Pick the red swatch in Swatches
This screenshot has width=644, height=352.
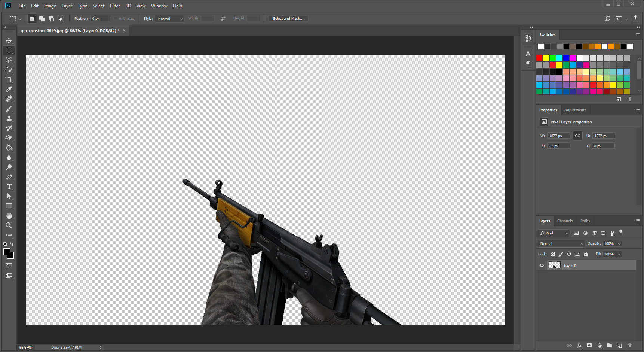click(539, 58)
